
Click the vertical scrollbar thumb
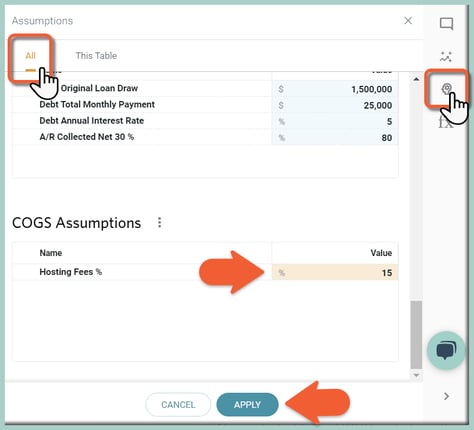[416, 334]
